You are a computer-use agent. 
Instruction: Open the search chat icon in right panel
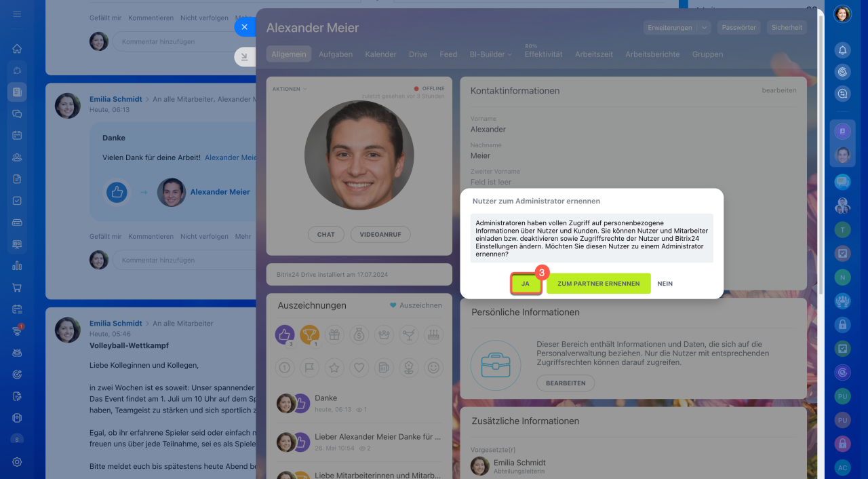(842, 94)
